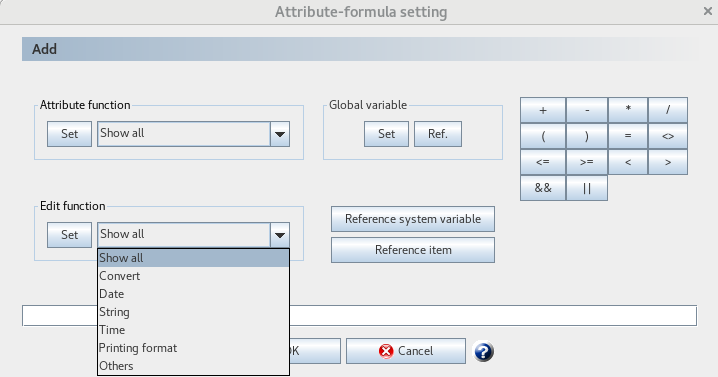Insert the plus operator
718x377 pixels.
point(543,110)
